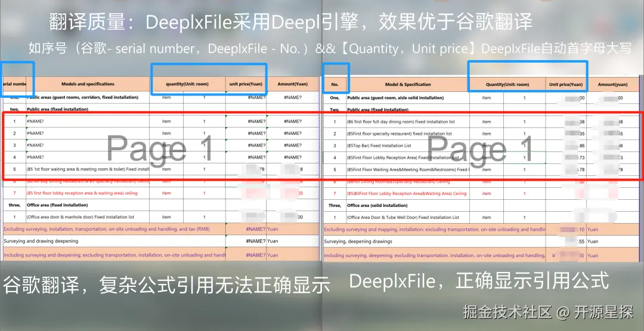The width and height of the screenshot is (644, 331).
Task: Select 'Including surveying and deepening' row in left sheet
Action: click(114, 255)
